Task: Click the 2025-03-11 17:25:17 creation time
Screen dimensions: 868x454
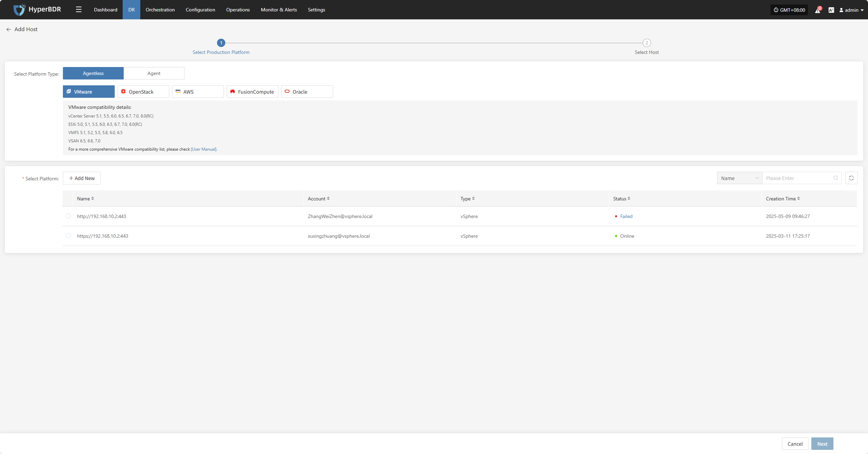Action: (x=788, y=236)
